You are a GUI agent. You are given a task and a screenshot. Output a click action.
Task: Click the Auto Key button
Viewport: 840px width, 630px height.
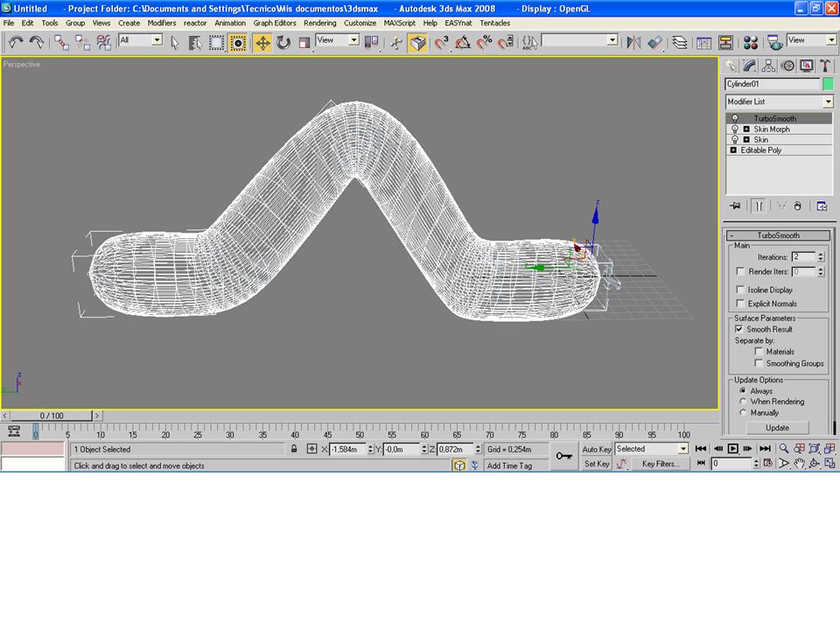(596, 449)
